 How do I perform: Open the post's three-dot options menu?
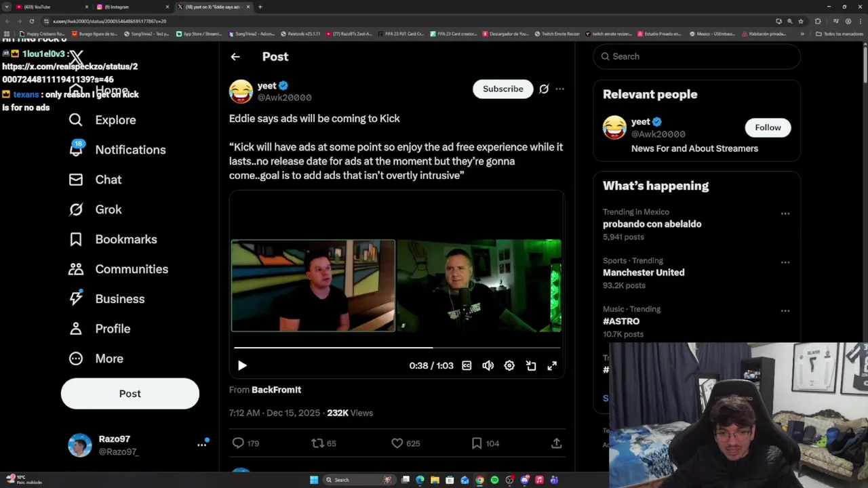tap(559, 89)
